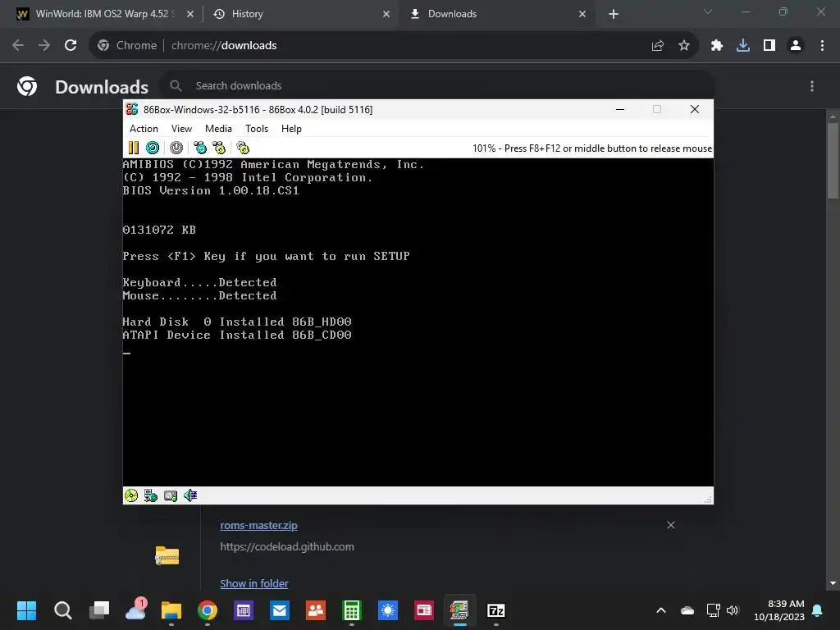Open File Explorer from taskbar

(171, 610)
